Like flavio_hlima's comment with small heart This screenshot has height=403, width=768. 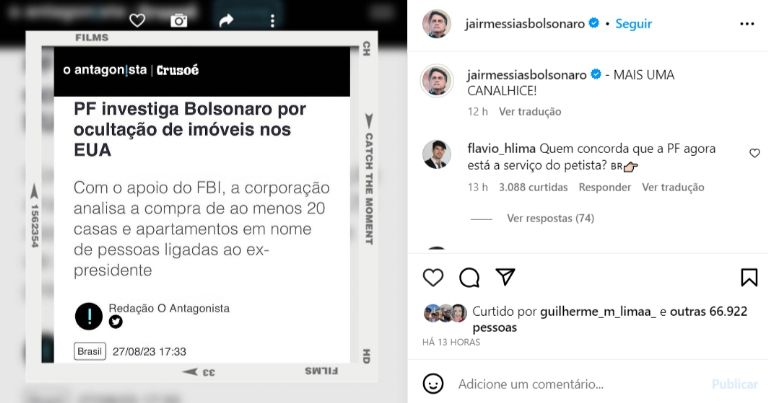tap(755, 153)
